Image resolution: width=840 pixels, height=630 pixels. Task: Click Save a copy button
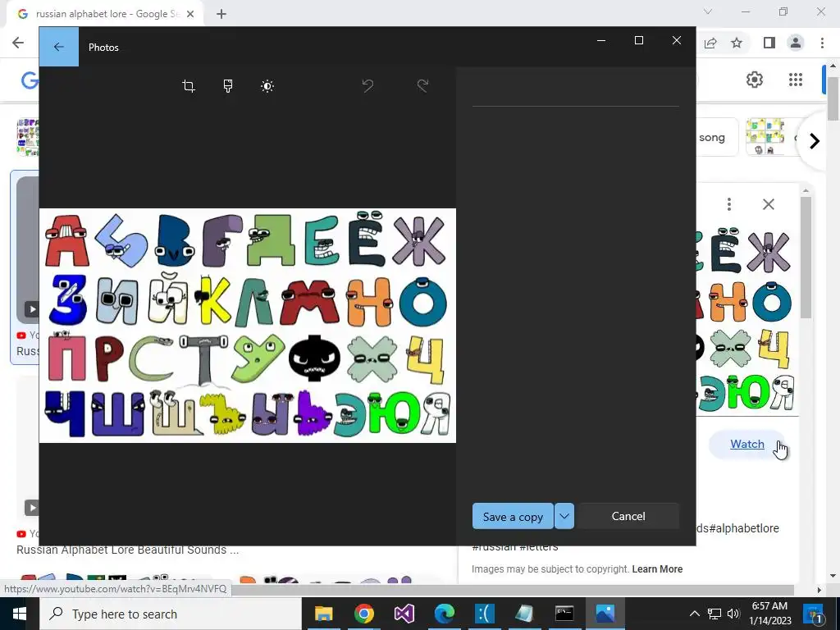[513, 517]
